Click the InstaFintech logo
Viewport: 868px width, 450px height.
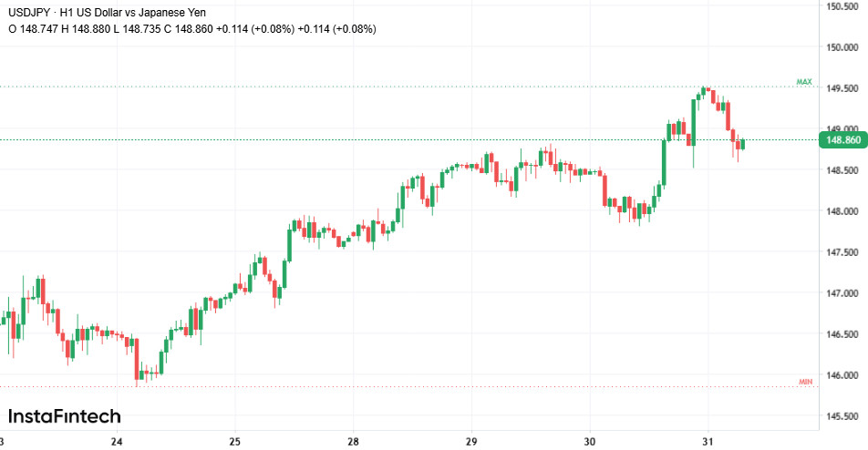(x=64, y=415)
